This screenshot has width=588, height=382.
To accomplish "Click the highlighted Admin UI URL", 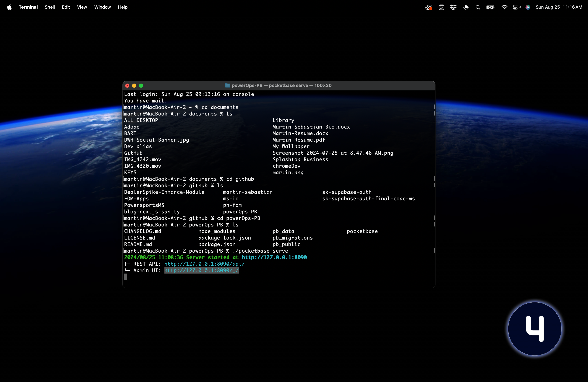I will [201, 270].
